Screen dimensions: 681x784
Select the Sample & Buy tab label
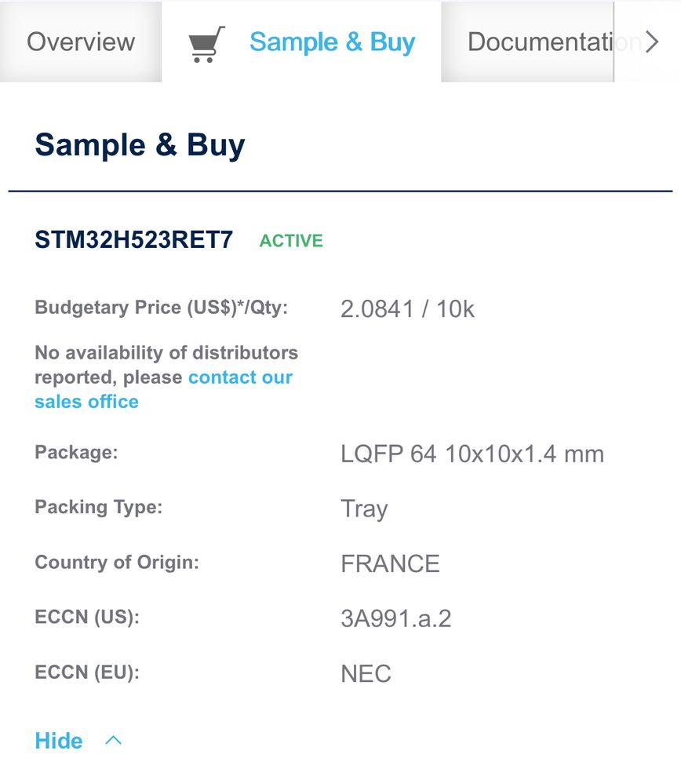point(332,42)
